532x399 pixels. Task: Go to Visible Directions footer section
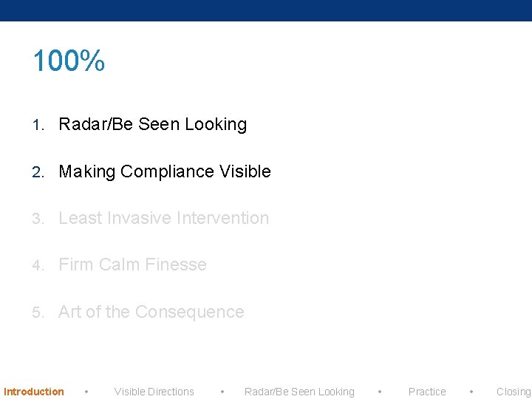154,392
